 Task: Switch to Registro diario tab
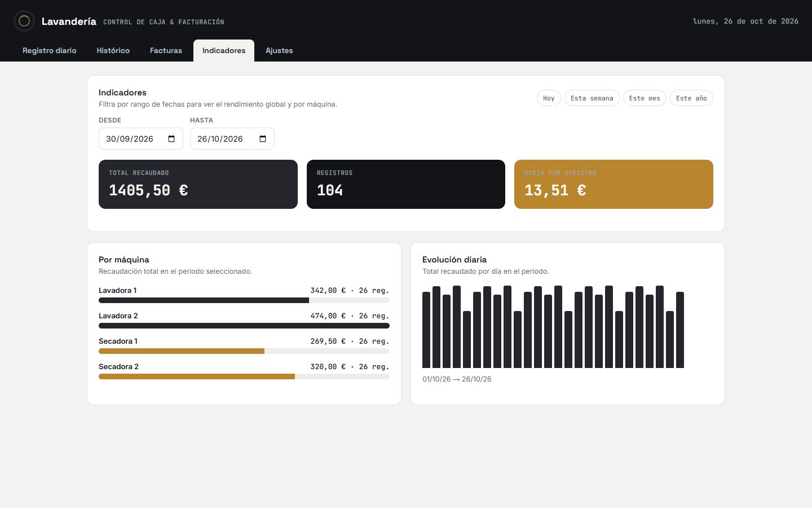50,50
